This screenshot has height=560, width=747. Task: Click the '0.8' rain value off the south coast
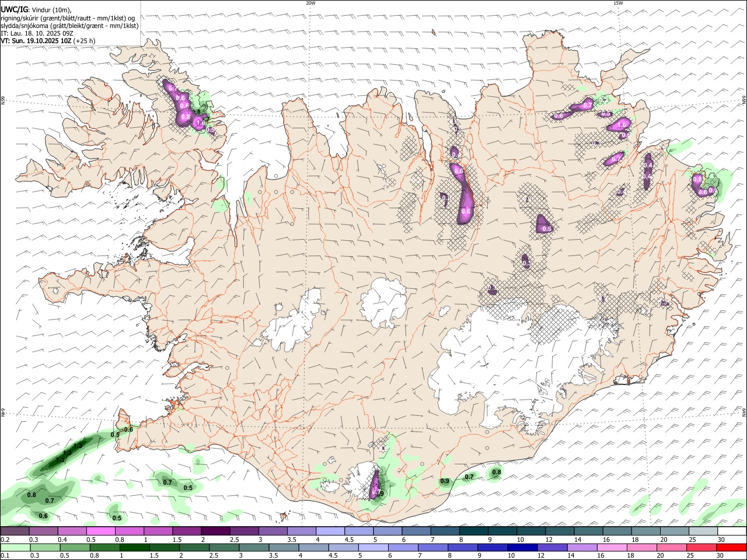497,472
